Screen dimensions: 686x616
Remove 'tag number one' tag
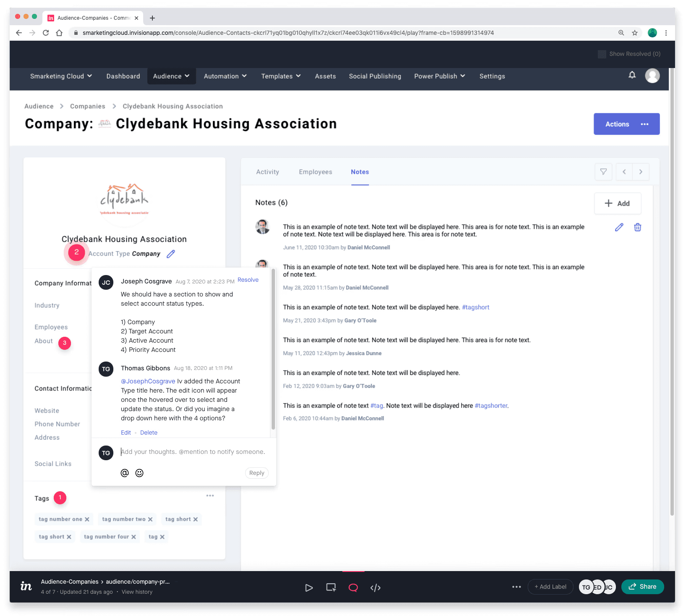(87, 519)
